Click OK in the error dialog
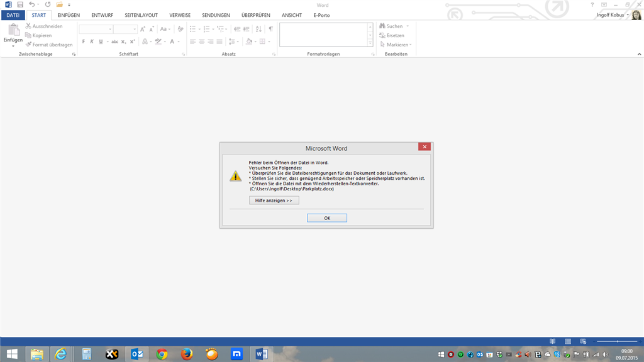This screenshot has width=644, height=362. 327,218
